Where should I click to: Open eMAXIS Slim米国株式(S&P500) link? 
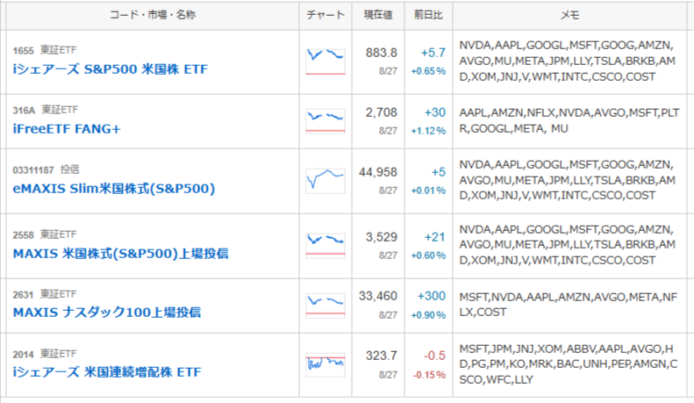coord(114,189)
